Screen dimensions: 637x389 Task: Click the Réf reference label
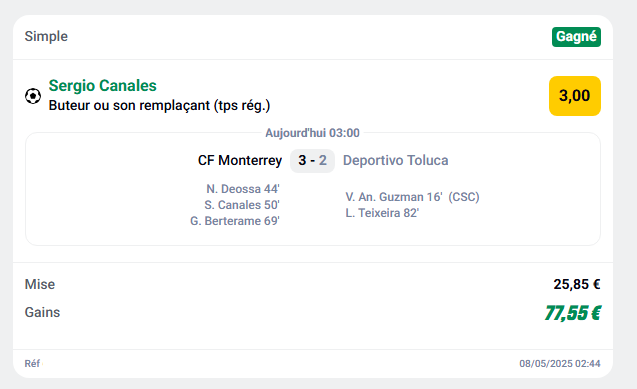click(x=32, y=363)
